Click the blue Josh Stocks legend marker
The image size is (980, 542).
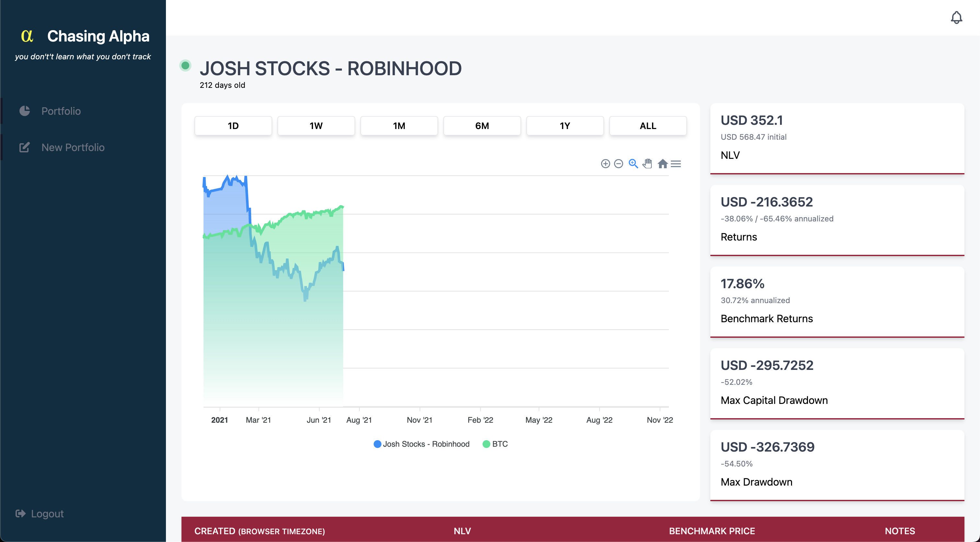(378, 444)
